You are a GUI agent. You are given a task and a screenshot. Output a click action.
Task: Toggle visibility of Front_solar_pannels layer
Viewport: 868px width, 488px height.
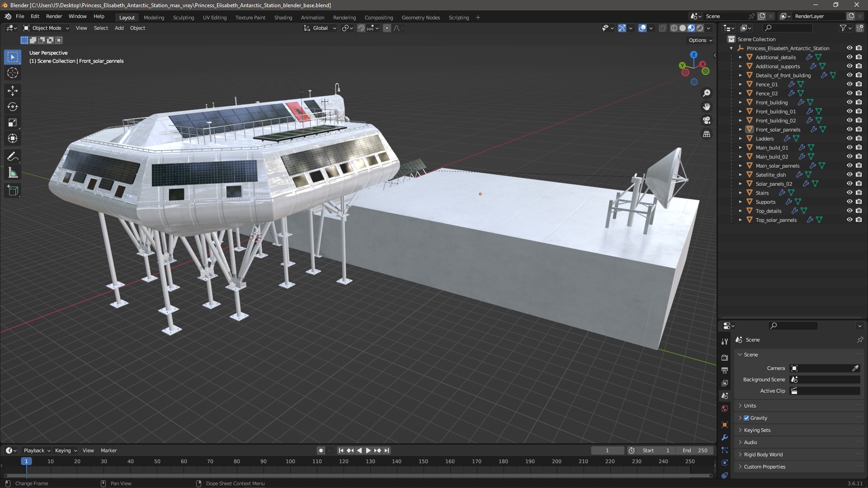848,129
